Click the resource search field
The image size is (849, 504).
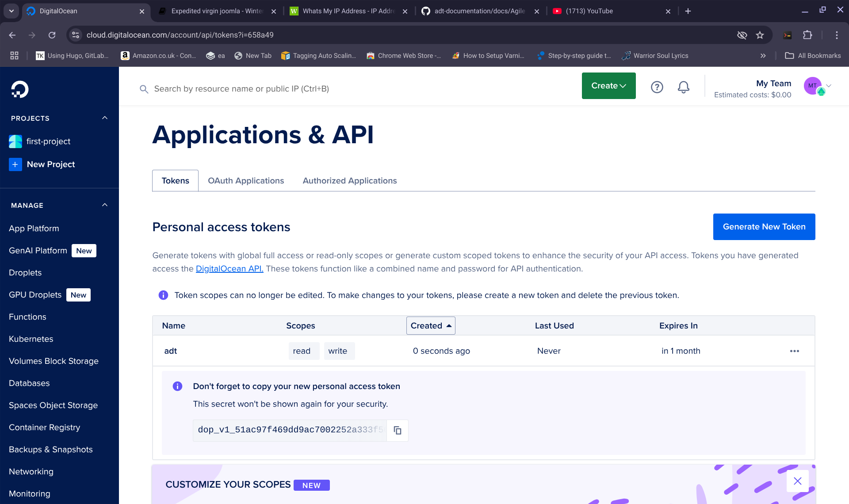click(x=241, y=89)
